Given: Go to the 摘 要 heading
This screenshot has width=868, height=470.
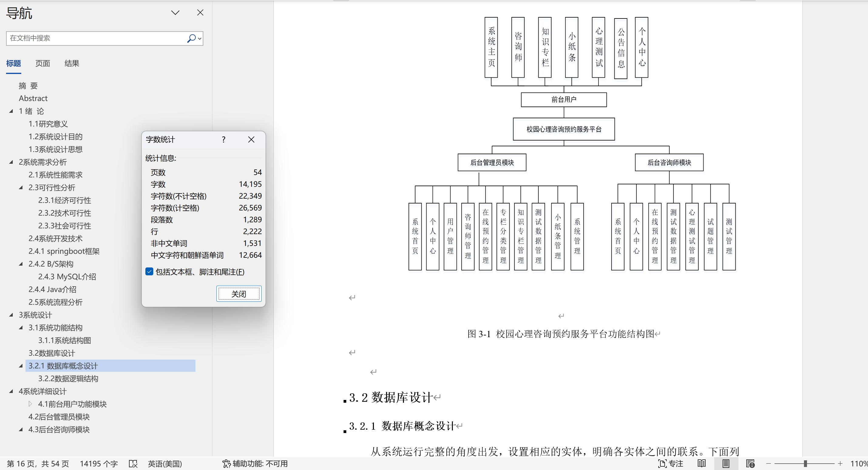Looking at the screenshot, I should point(28,86).
